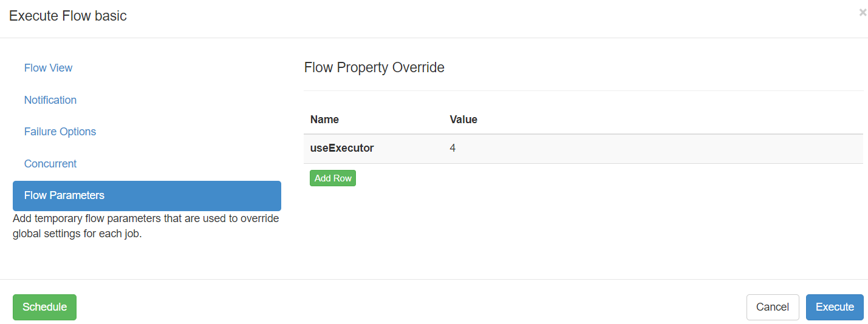
Task: Go to the Concurrent tab
Action: pyautogui.click(x=50, y=164)
